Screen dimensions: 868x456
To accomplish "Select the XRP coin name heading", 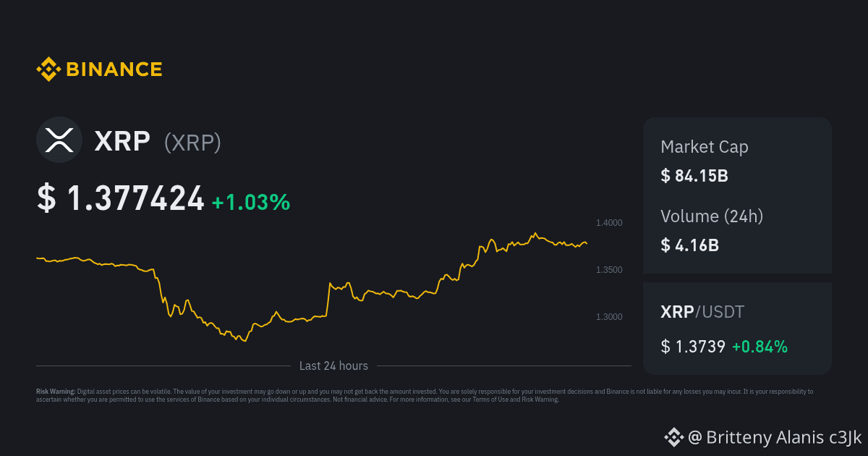I will pyautogui.click(x=122, y=142).
